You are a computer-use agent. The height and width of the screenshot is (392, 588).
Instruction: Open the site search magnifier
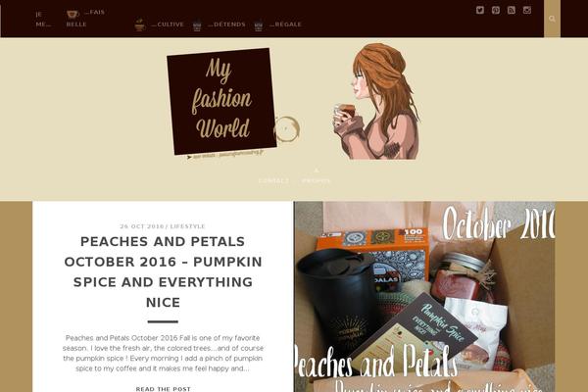pos(552,19)
